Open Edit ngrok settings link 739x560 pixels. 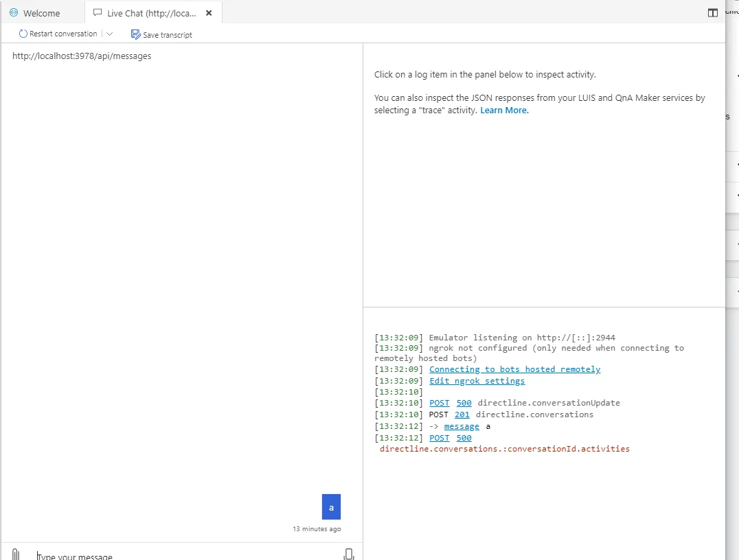[477, 381]
